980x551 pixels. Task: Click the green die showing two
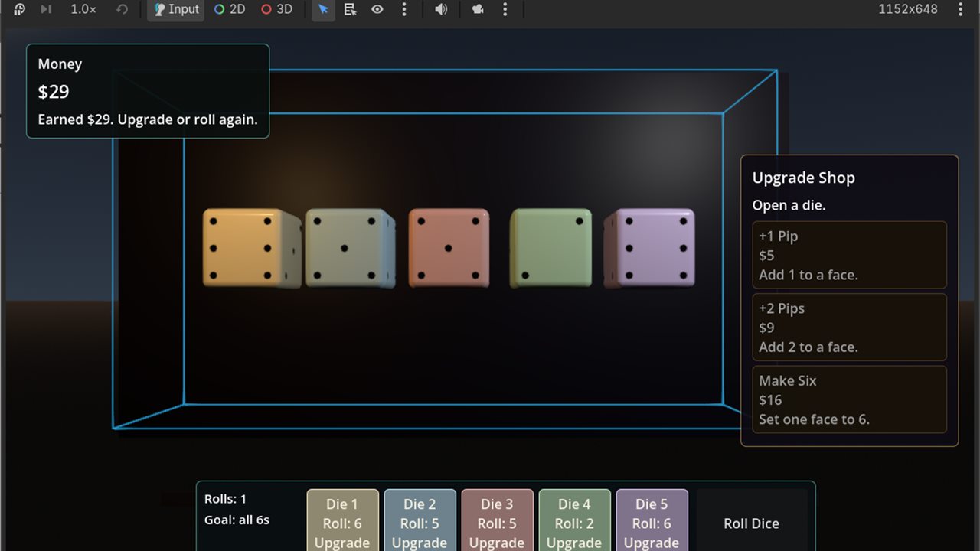point(551,248)
